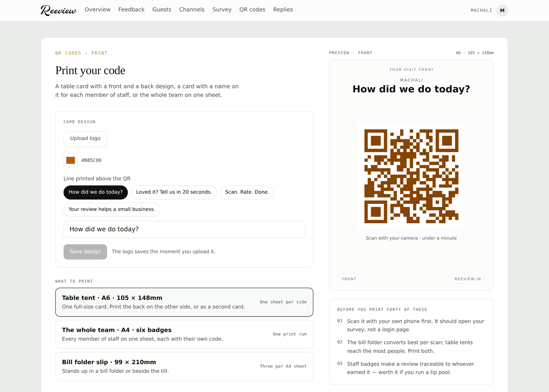549x392 pixels.
Task: Click the 'A6 · 105 × 148mm' size label
Action: [475, 53]
